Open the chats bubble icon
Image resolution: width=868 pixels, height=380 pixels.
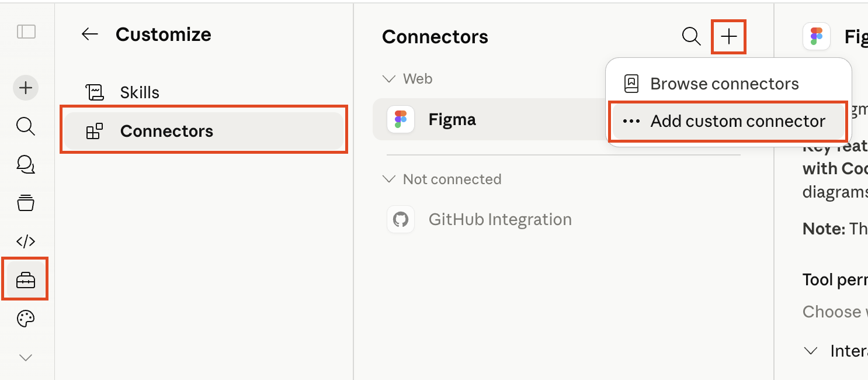26,165
